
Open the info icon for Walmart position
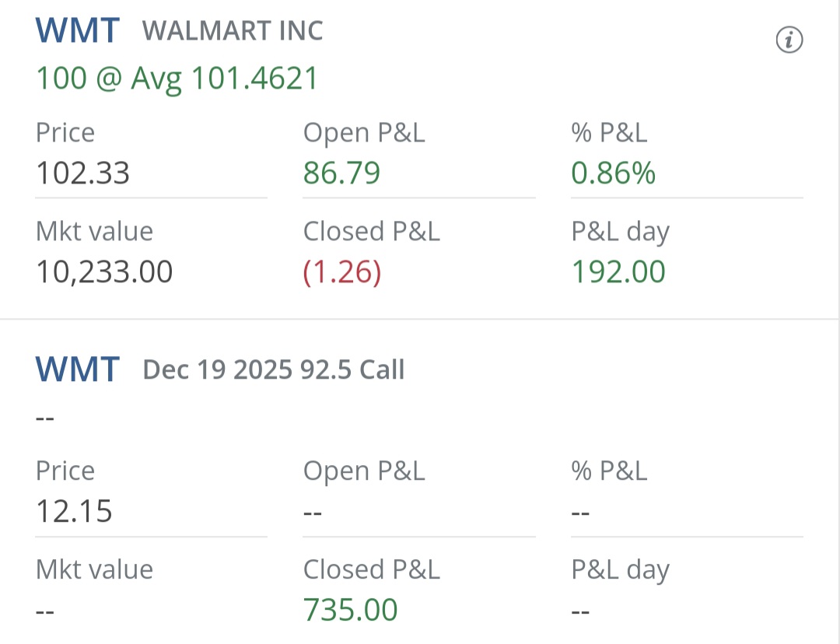789,40
